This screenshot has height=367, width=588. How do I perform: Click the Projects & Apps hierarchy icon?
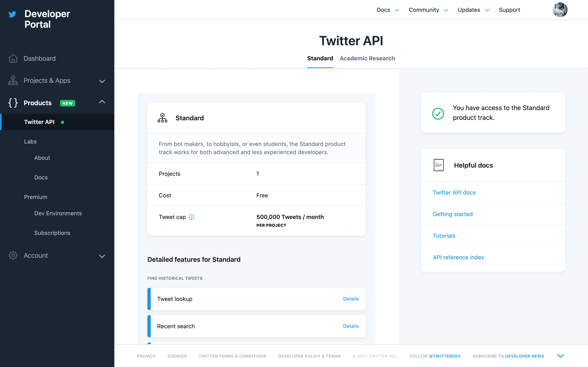tap(13, 80)
